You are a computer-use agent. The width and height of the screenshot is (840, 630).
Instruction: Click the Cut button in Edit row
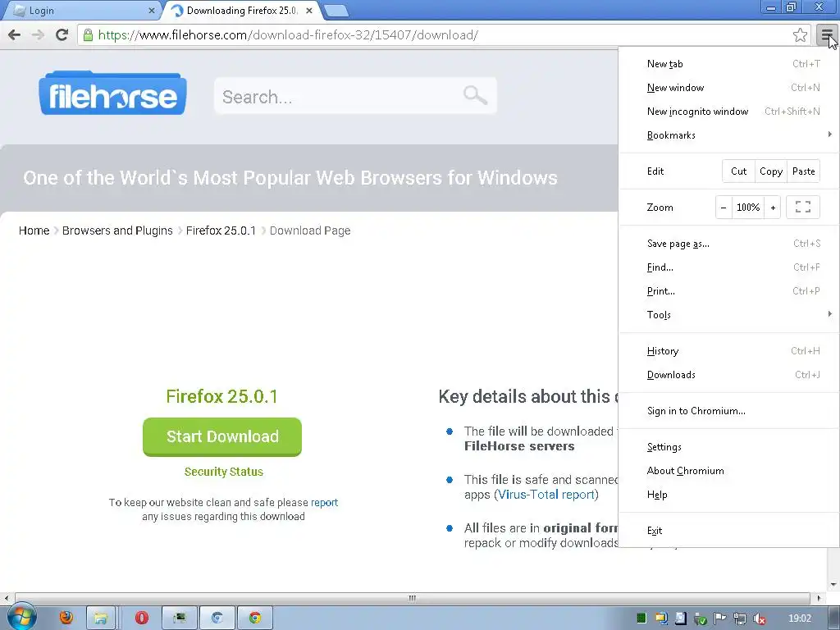(739, 171)
